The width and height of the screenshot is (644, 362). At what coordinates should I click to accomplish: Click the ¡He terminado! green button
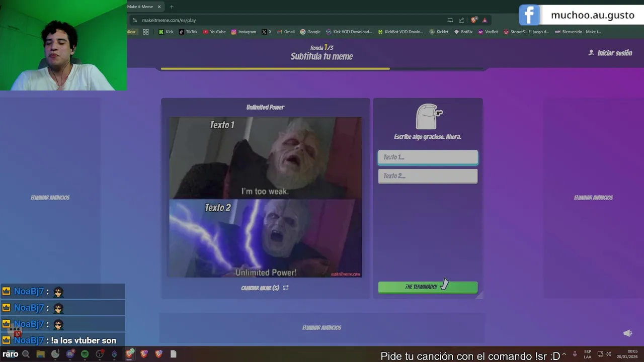tap(428, 287)
